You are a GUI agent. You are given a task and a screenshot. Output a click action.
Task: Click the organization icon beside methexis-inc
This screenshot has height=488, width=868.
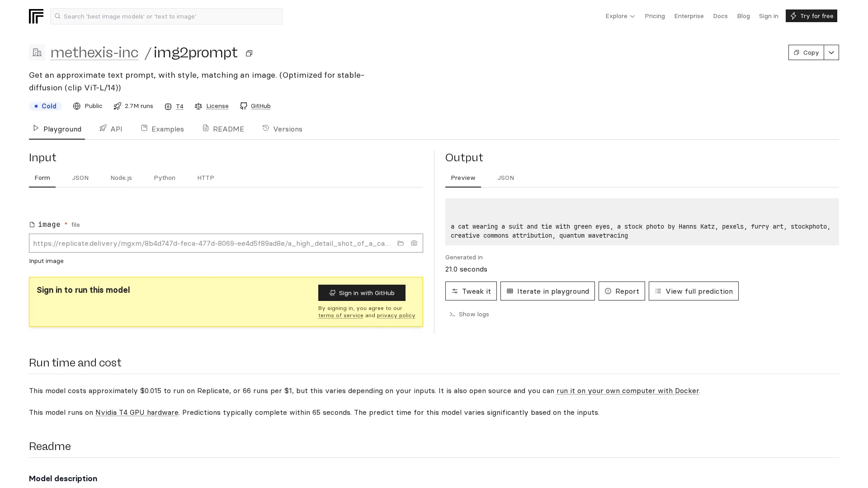pyautogui.click(x=37, y=52)
